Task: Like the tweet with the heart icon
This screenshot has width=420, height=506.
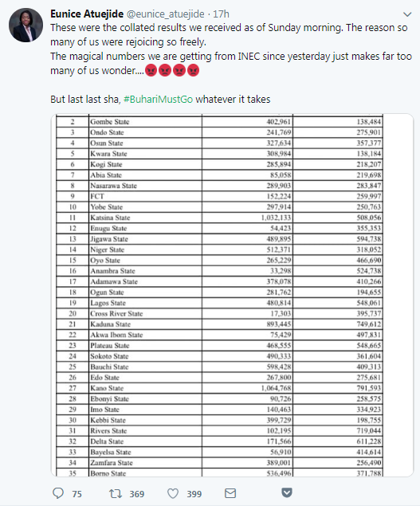Action: pyautogui.click(x=173, y=493)
